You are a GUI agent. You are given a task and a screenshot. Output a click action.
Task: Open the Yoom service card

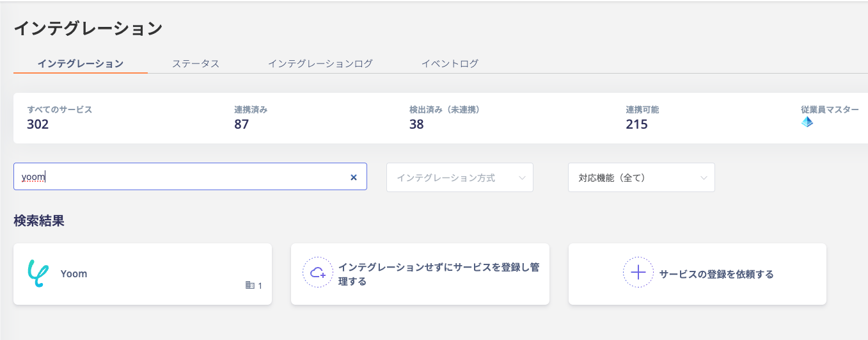point(143,274)
